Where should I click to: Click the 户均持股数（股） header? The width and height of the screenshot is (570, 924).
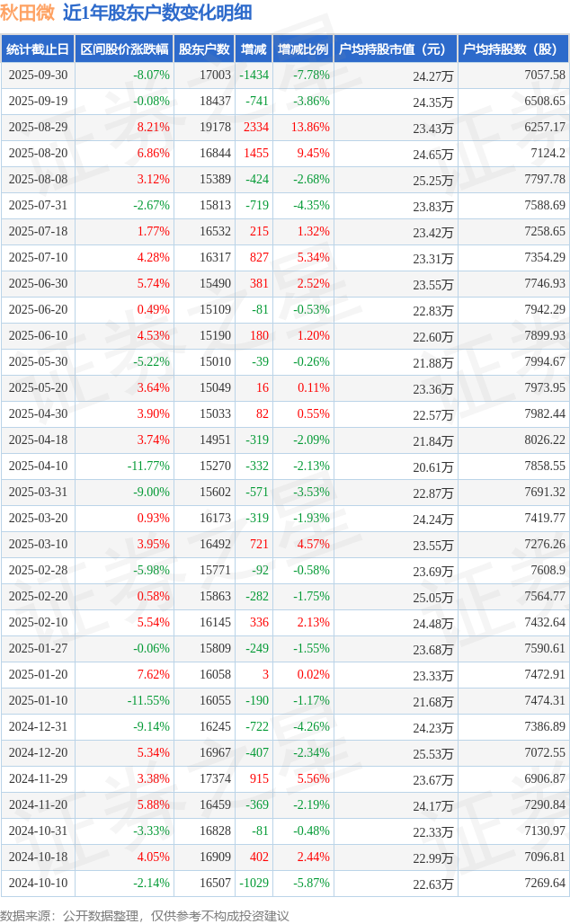click(x=513, y=49)
